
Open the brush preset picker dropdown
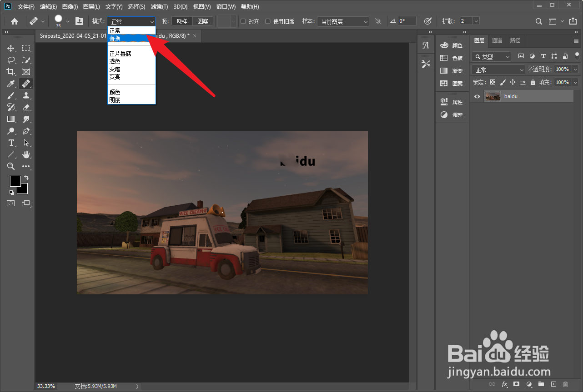pyautogui.click(x=68, y=21)
